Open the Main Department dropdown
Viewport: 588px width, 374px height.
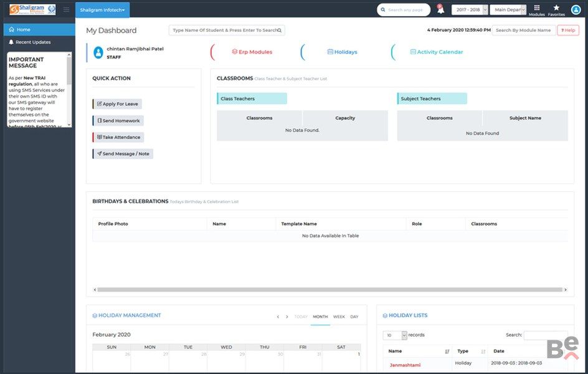[x=508, y=10]
